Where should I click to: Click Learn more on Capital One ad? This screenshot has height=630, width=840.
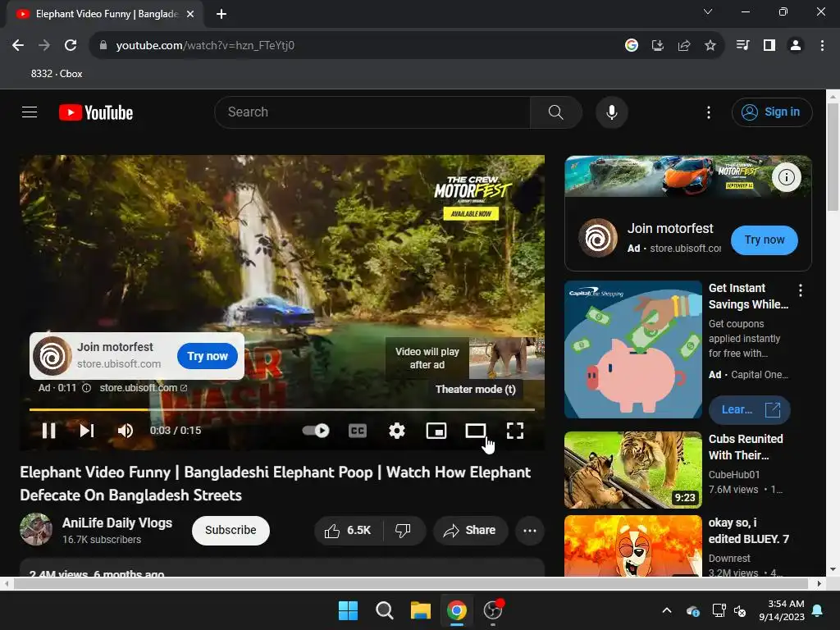(750, 410)
